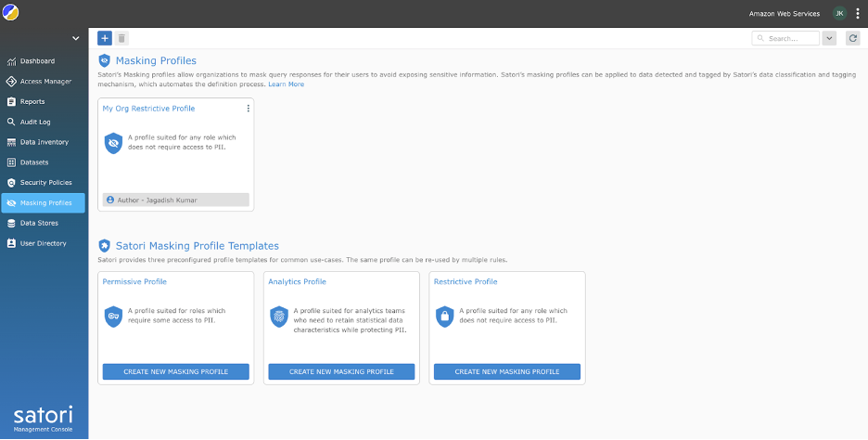Screen dimensions: 868x440
Task: Click the masked-eye shield icon on My Org card
Action: click(x=113, y=143)
